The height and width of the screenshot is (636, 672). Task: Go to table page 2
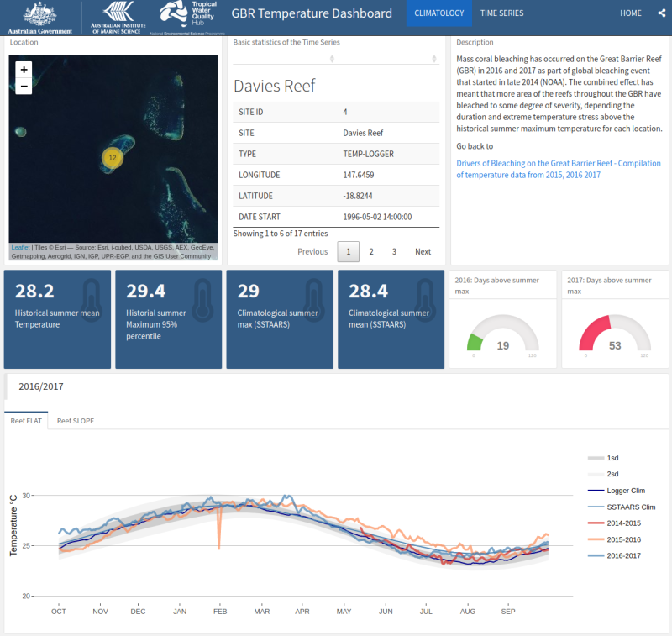pos(371,251)
